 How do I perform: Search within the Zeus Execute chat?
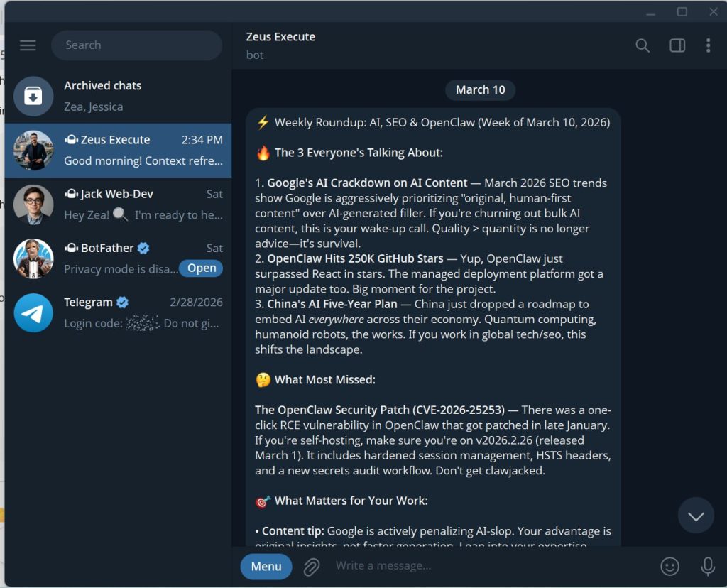coord(642,45)
